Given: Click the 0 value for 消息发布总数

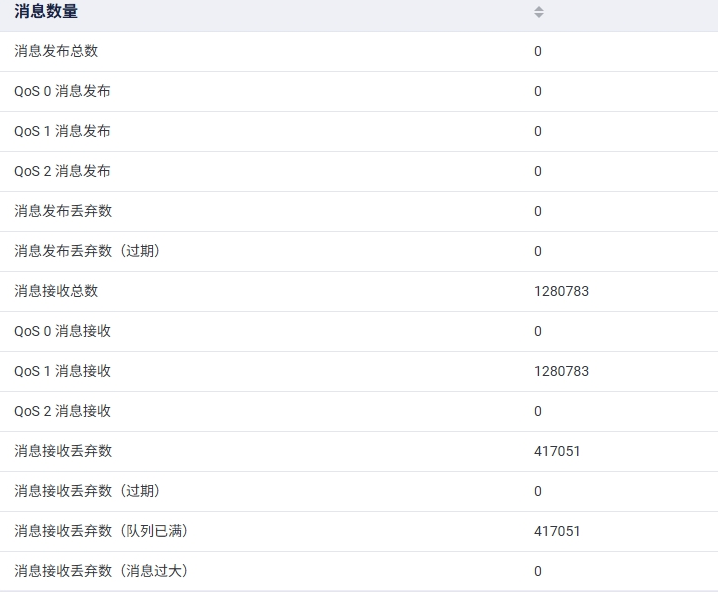Looking at the screenshot, I should tap(538, 51).
